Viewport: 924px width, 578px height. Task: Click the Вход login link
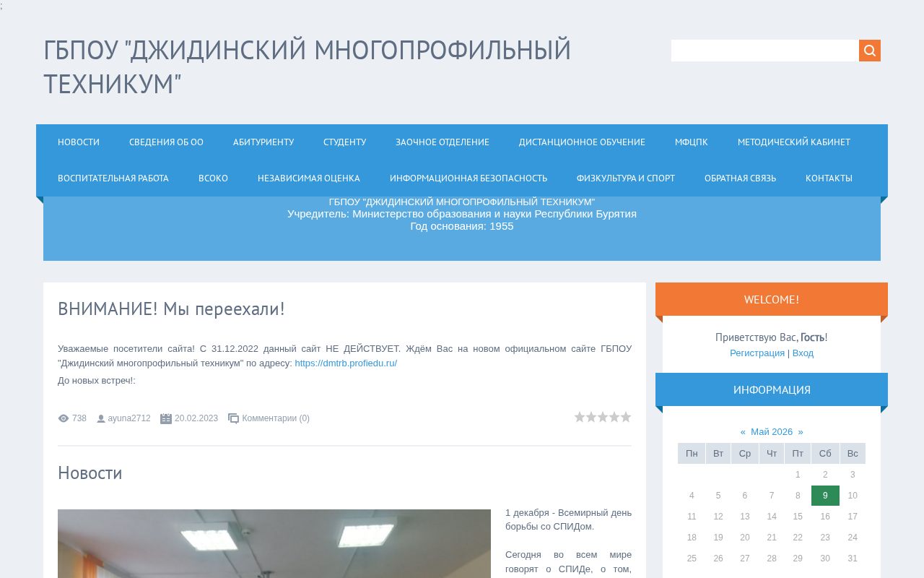[803, 353]
